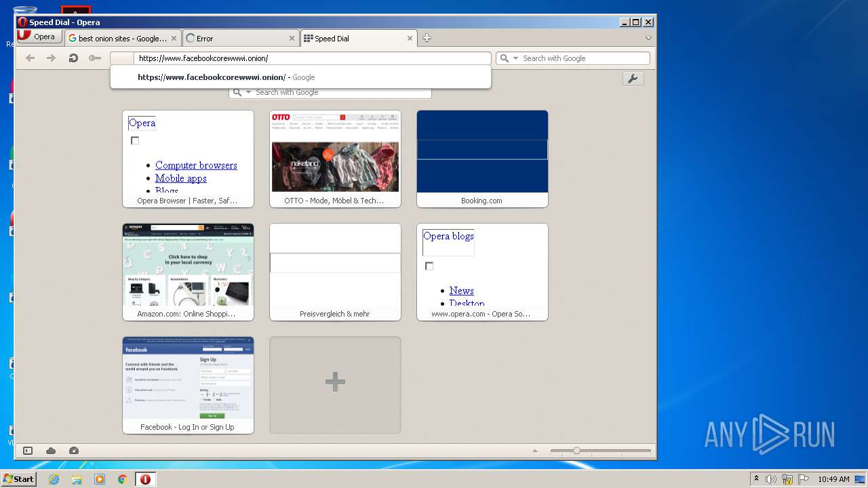Toggle Opera Turbo speedometer icon
The width and height of the screenshot is (868, 488).
click(x=74, y=451)
